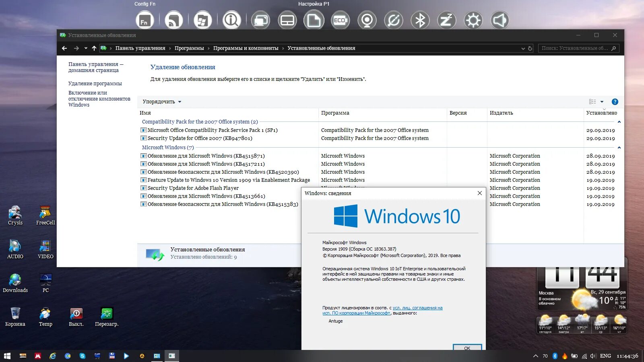Switch the ENG input language indicator

click(x=605, y=356)
